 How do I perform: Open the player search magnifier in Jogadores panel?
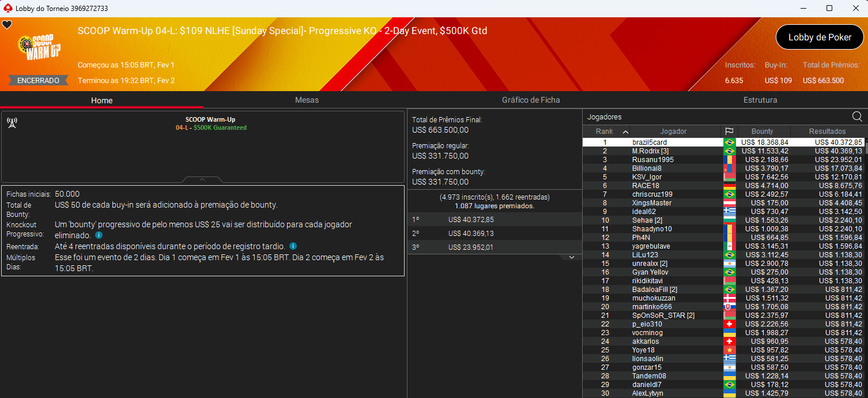pyautogui.click(x=857, y=116)
